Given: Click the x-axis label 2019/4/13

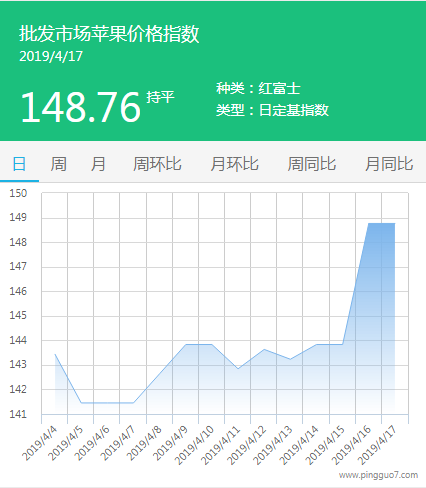Looking at the screenshot, I should click(273, 445).
